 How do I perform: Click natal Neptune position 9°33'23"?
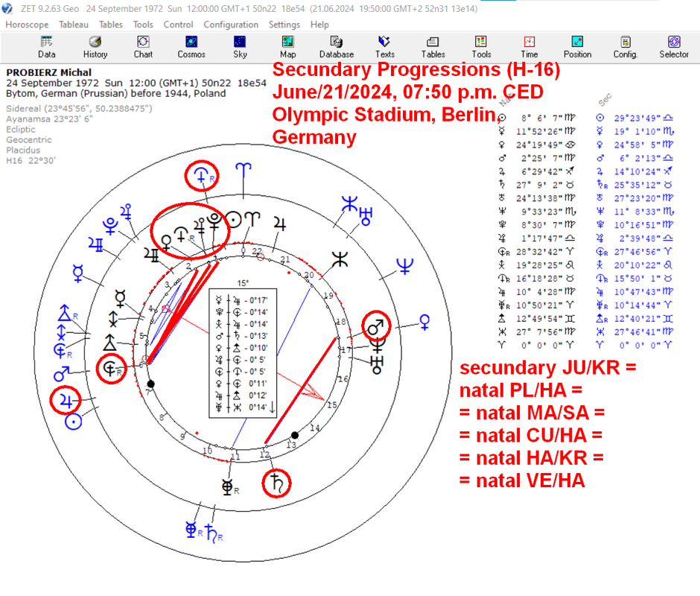click(541, 212)
